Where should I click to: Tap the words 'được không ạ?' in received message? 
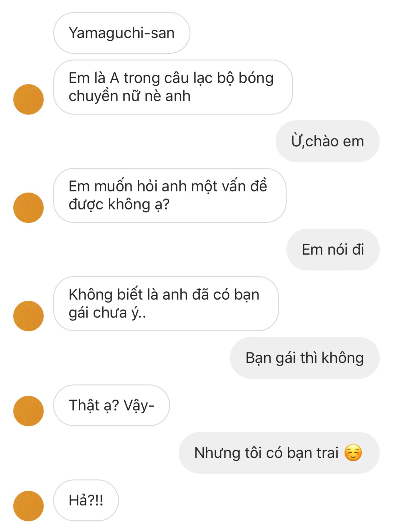click(119, 204)
